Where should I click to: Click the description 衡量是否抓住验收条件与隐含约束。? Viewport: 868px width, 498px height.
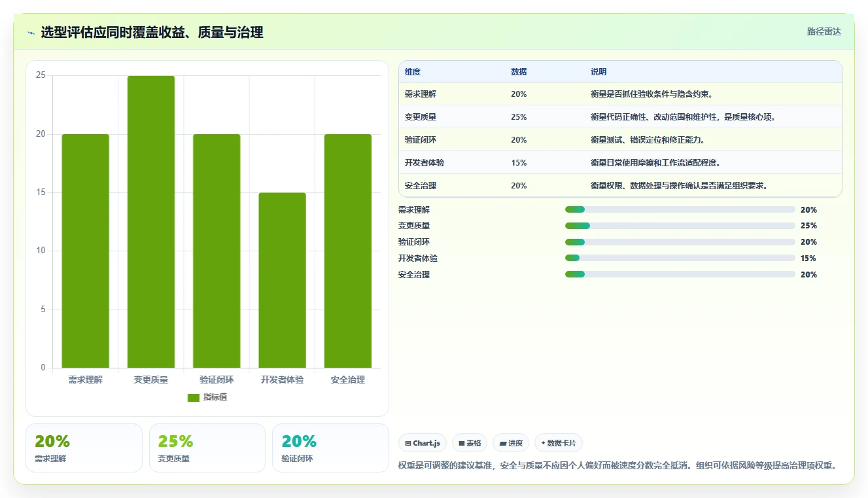coord(653,94)
